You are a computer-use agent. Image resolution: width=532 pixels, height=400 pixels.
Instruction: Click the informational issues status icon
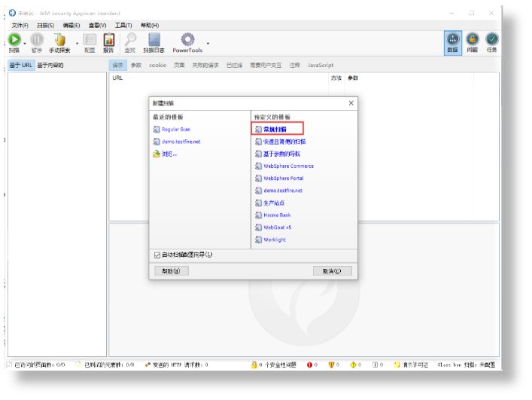point(375,365)
